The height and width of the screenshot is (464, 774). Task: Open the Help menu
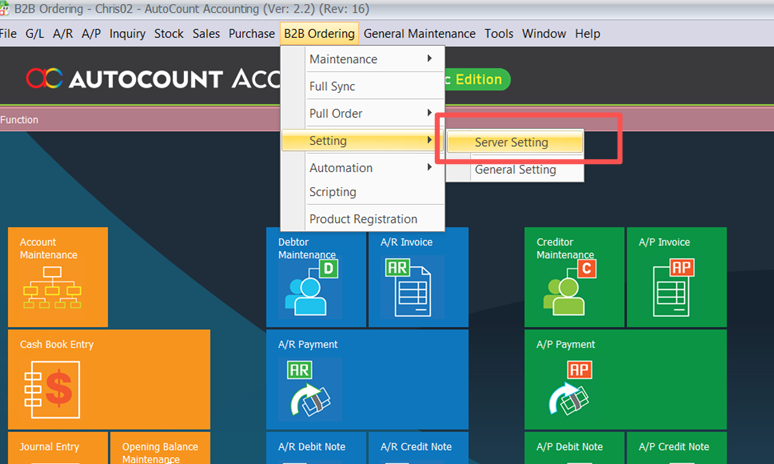pyautogui.click(x=587, y=34)
